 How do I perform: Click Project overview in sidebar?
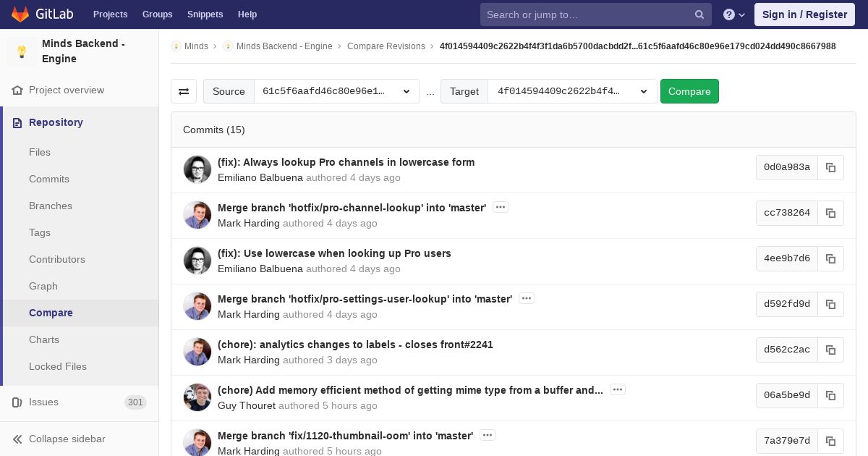(x=67, y=90)
